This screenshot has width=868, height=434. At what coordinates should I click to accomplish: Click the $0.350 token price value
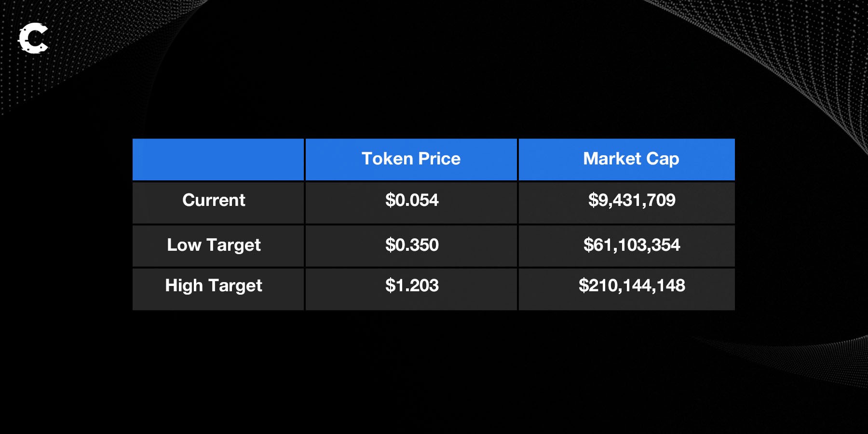point(412,245)
